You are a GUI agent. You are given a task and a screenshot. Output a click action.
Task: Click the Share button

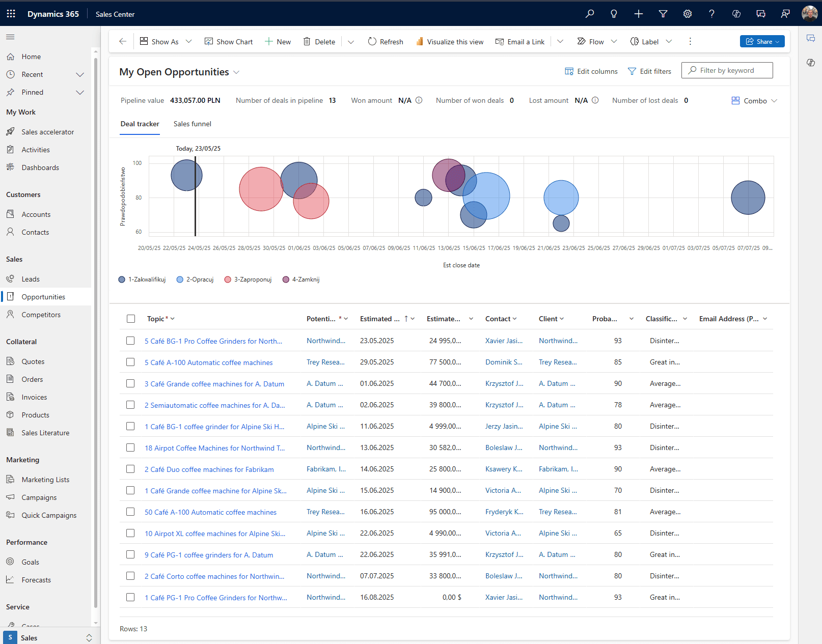click(762, 41)
